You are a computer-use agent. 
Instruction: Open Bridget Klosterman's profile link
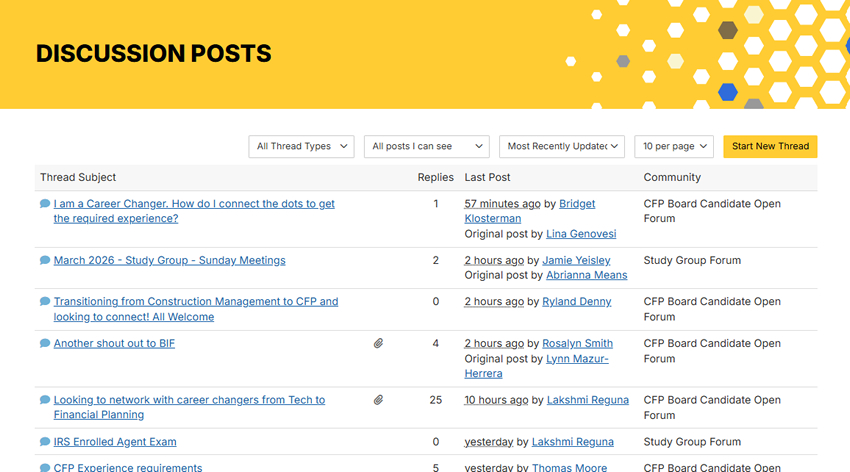(577, 204)
